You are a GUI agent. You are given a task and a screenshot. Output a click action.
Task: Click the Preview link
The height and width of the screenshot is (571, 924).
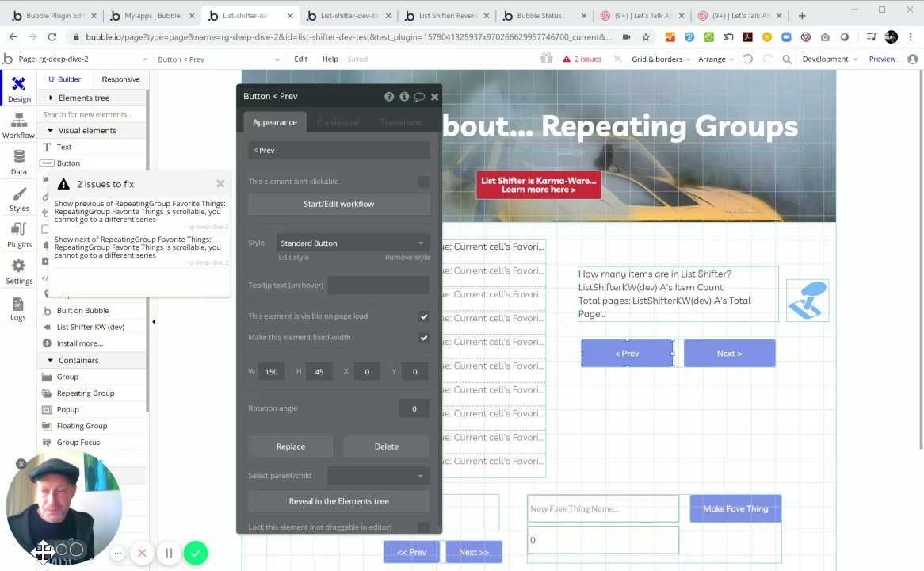pos(882,59)
